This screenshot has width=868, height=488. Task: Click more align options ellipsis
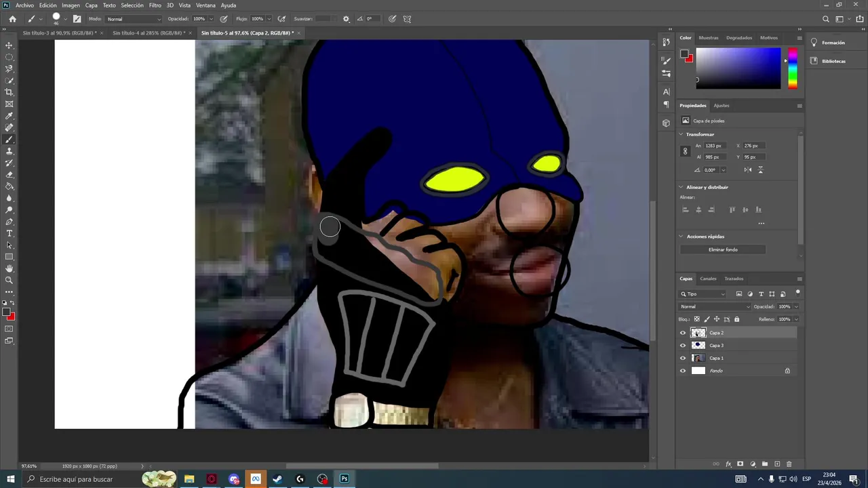pyautogui.click(x=761, y=223)
